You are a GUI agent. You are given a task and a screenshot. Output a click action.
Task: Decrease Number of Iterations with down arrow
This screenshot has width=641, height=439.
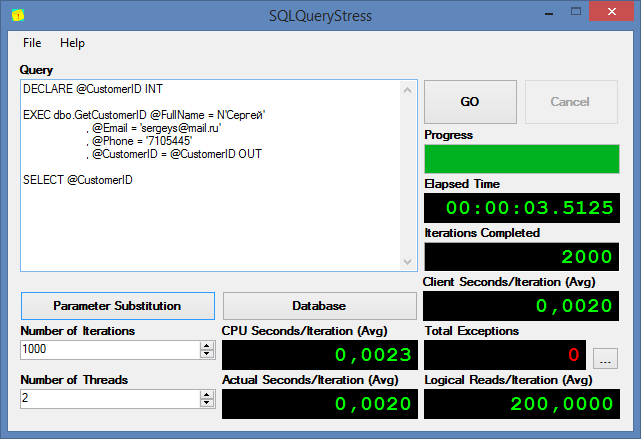click(207, 354)
